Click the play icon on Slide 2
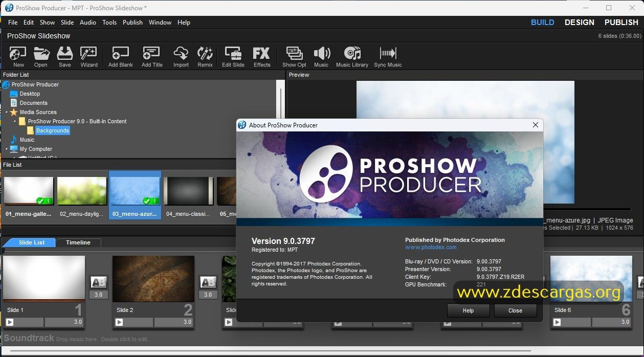Screen dimensions: 644x357 click(119, 322)
